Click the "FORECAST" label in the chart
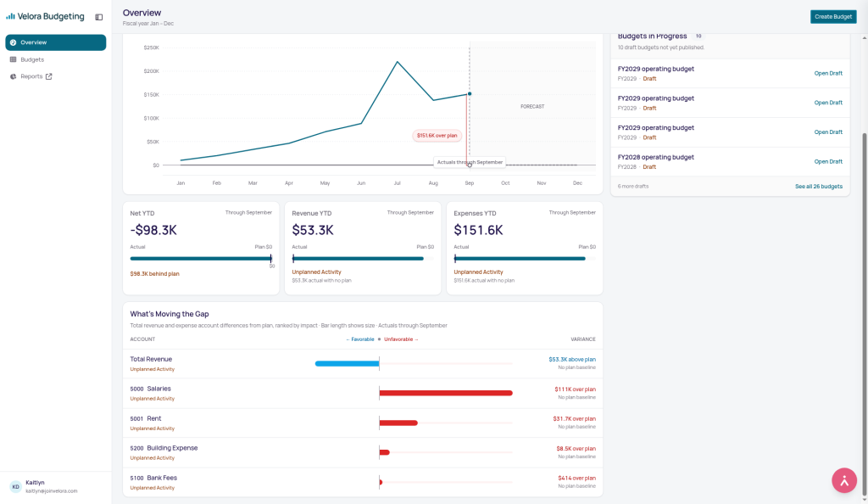 pyautogui.click(x=532, y=106)
